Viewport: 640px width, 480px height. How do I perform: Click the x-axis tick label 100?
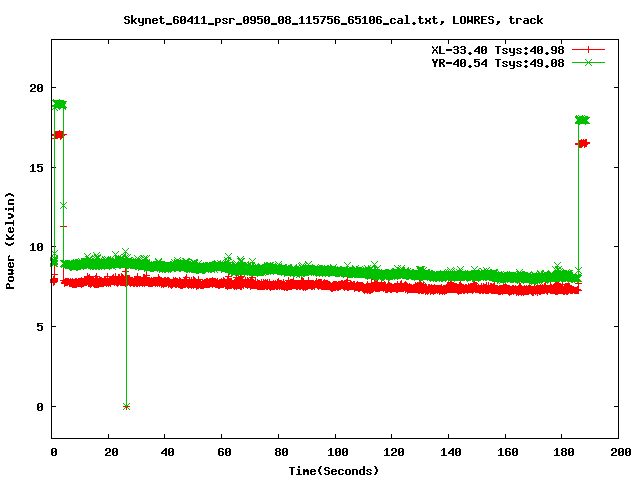click(x=338, y=452)
